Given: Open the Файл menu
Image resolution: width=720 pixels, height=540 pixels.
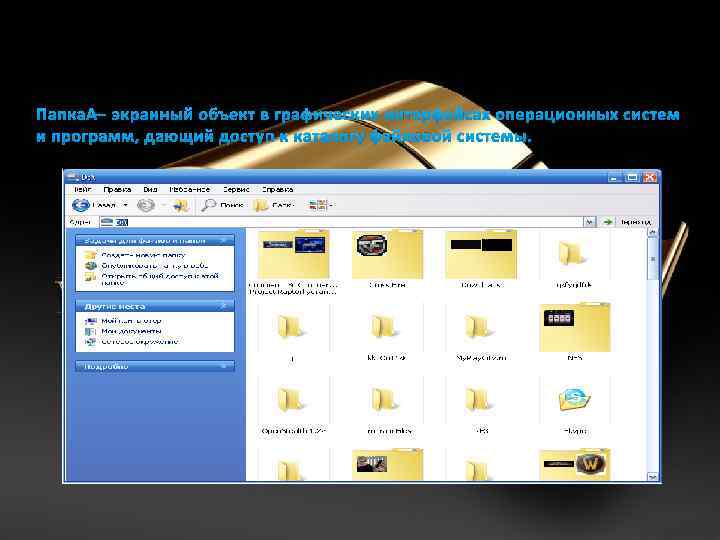Looking at the screenshot, I should (x=83, y=190).
